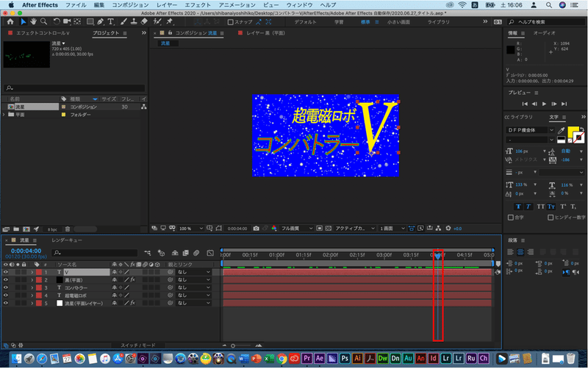Open Photoshop from the Dock
The width and height of the screenshot is (588, 369).
pos(345,359)
